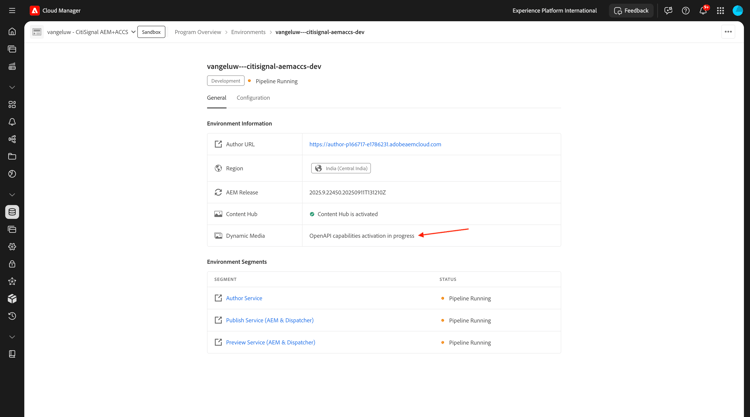Collapse the first sidebar section chevron
The width and height of the screenshot is (750, 417).
12,87
